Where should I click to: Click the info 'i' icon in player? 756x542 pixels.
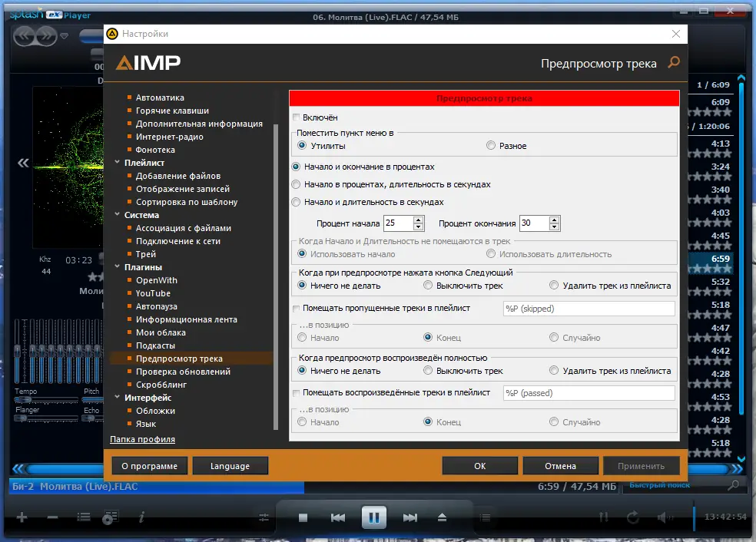click(x=141, y=517)
